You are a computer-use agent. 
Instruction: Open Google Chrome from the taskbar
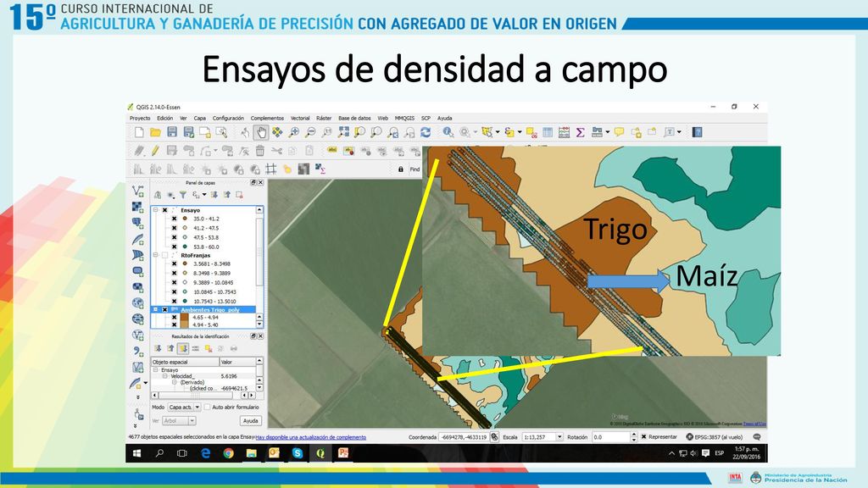click(x=228, y=453)
